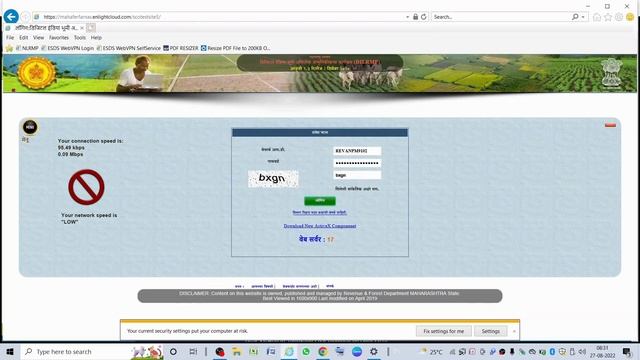The image size is (640, 360).
Task: Open the Favorites menu
Action: tap(59, 38)
